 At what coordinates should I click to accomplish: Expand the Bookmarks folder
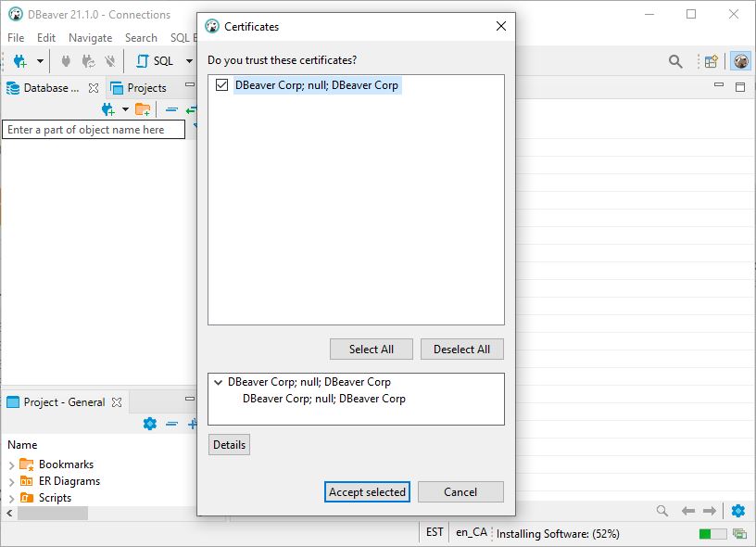(x=11, y=465)
